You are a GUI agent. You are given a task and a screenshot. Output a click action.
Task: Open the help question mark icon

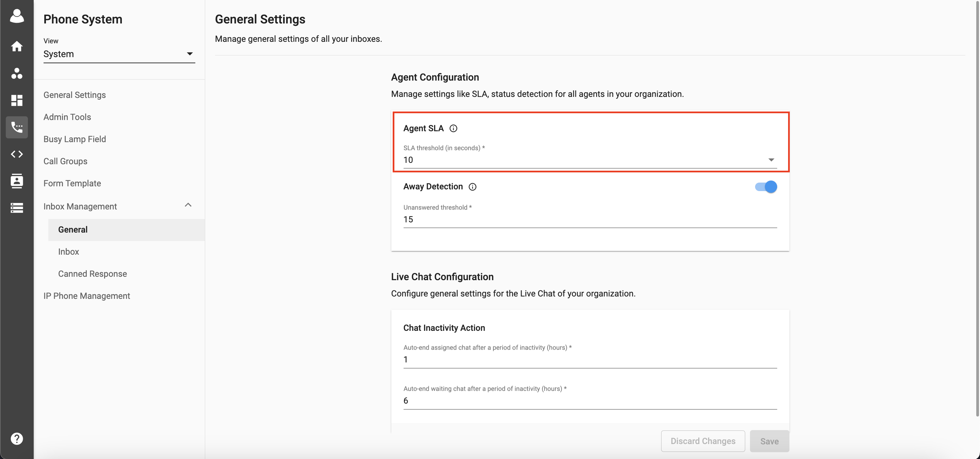(17, 439)
